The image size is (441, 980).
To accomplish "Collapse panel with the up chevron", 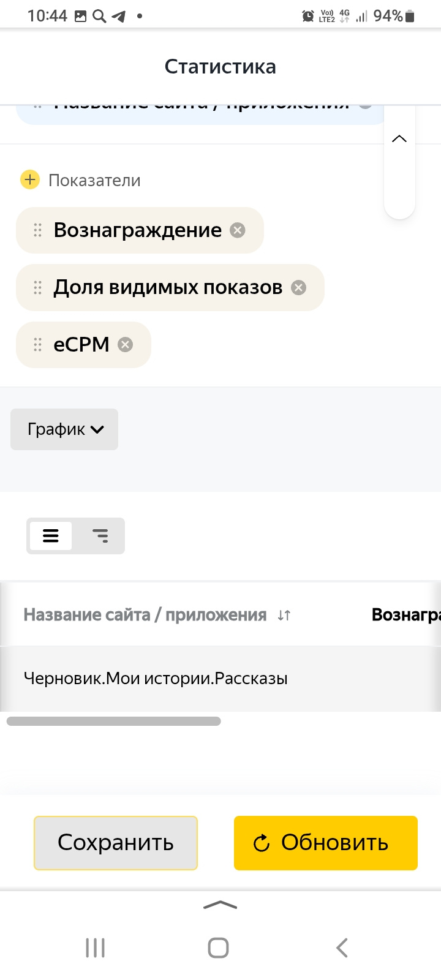I will coord(399,139).
